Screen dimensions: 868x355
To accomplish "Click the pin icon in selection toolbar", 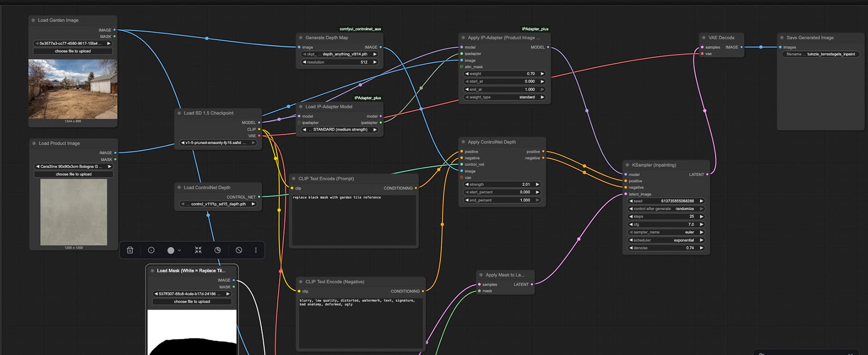I will 217,250.
